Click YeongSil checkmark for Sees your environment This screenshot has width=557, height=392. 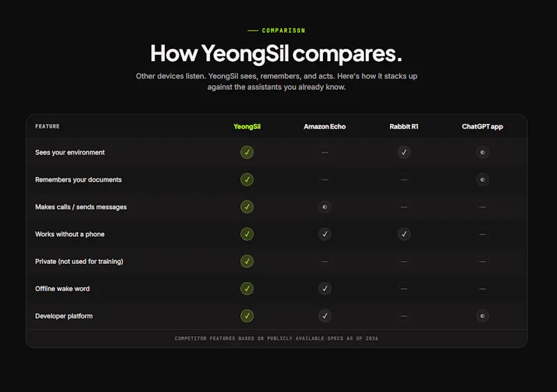click(x=247, y=152)
